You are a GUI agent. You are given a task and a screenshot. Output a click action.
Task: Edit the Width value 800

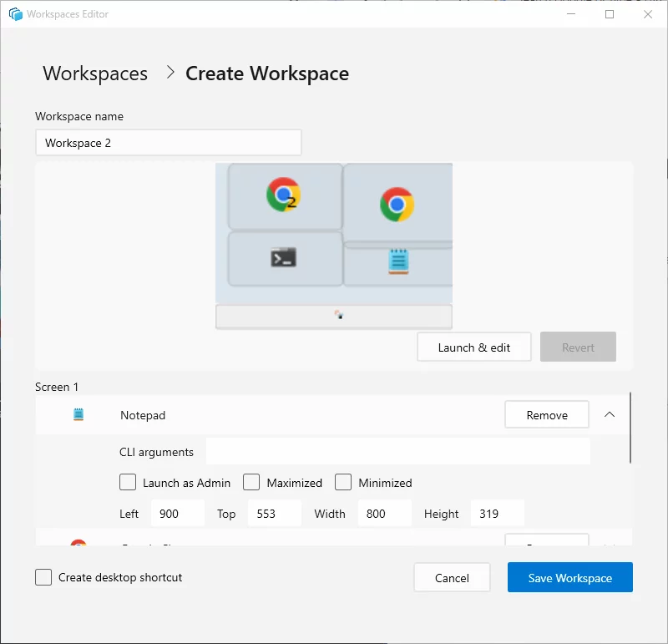[385, 514]
